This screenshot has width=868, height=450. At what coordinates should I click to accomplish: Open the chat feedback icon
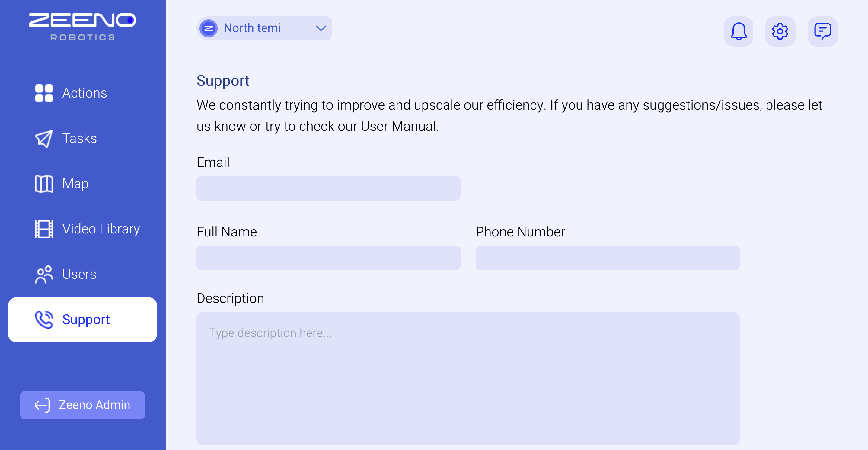[822, 31]
